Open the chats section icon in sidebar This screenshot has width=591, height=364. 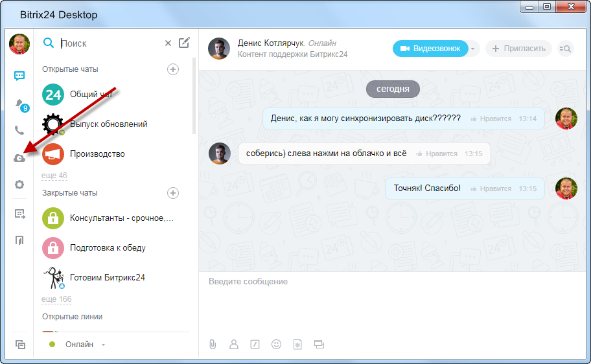(x=19, y=76)
